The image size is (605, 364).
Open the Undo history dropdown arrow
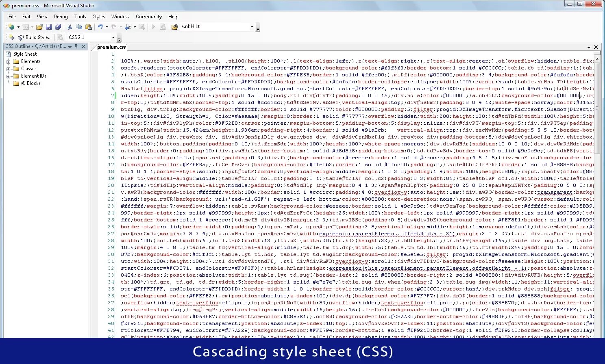[107, 27]
